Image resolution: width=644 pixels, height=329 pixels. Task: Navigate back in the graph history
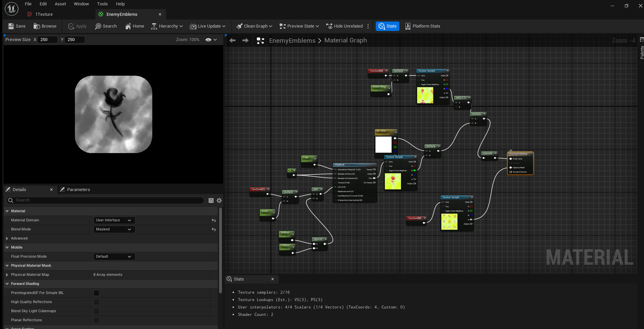point(232,40)
